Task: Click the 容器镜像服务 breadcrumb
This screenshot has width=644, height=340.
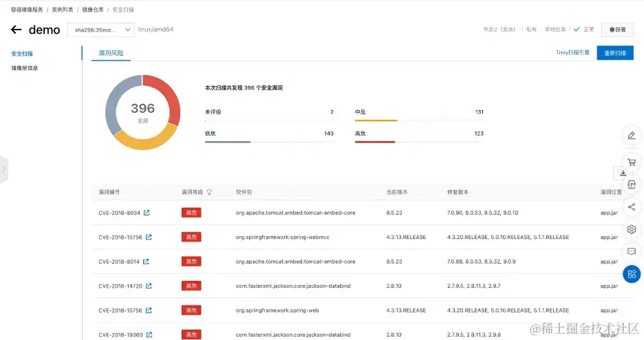Action: click(27, 10)
